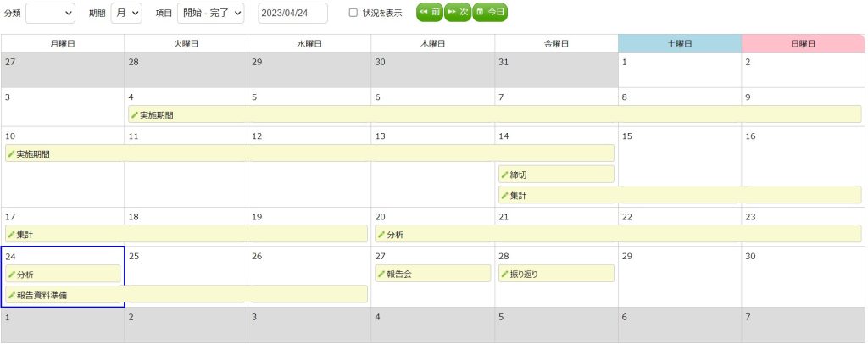
Task: Enable the 状況を表示 checkbox
Action: (x=353, y=14)
